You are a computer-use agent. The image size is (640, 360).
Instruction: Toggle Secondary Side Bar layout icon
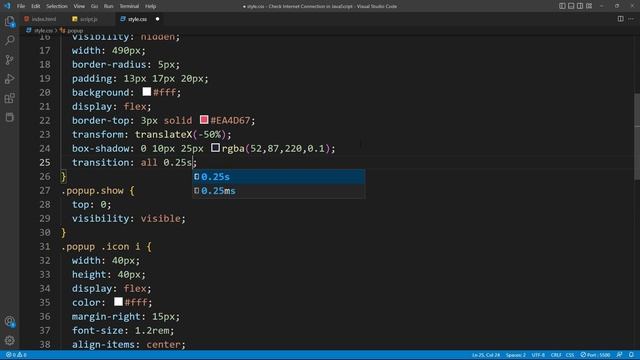(x=580, y=6)
